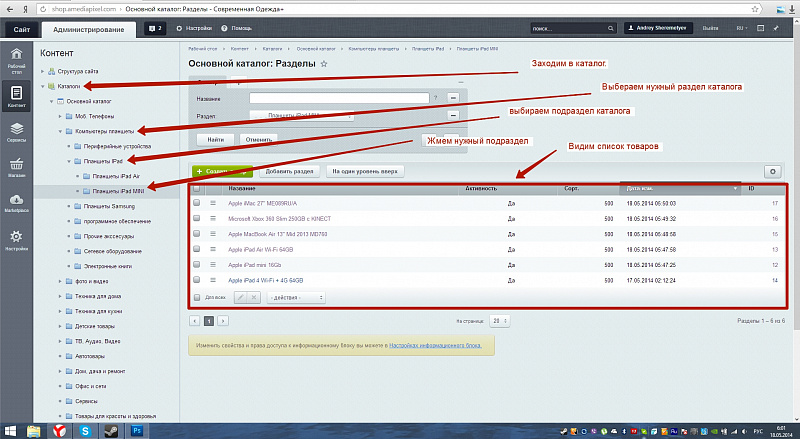Open browser downloads arrow icon
This screenshot has height=439, width=800.
point(792,9)
